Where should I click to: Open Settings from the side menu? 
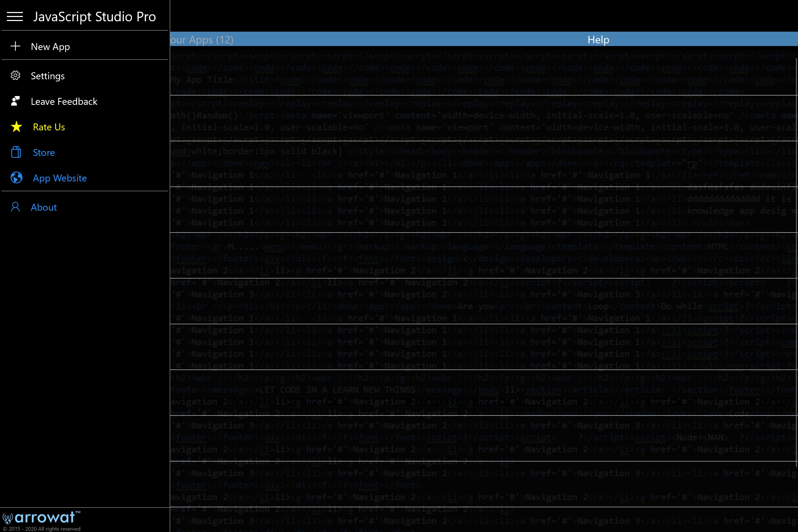pos(48,76)
